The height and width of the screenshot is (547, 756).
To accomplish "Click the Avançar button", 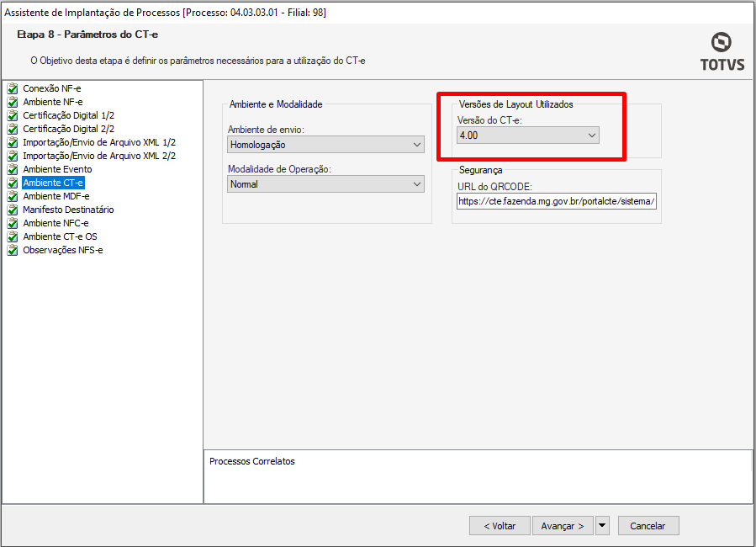I will click(563, 526).
